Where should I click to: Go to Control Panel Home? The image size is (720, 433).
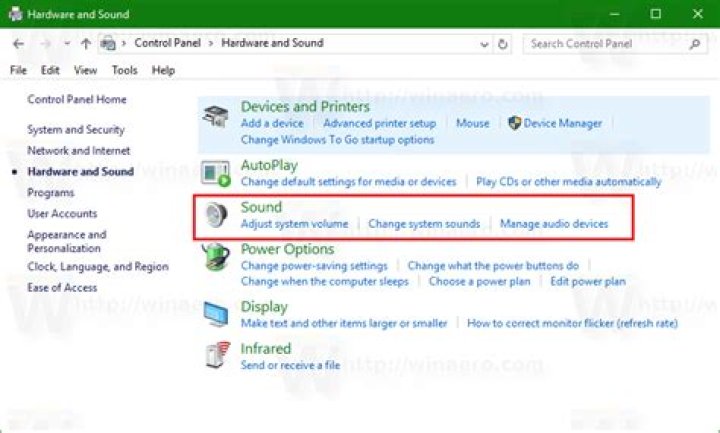coord(77,99)
